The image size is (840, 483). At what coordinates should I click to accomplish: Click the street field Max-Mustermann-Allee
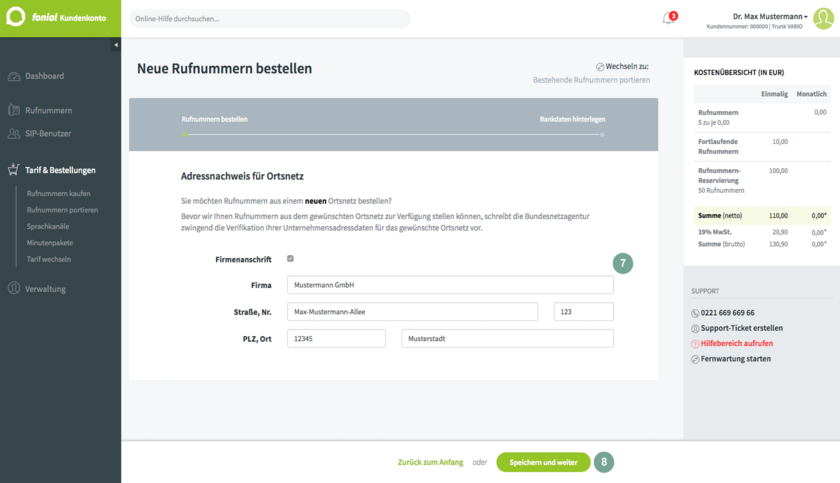point(412,312)
